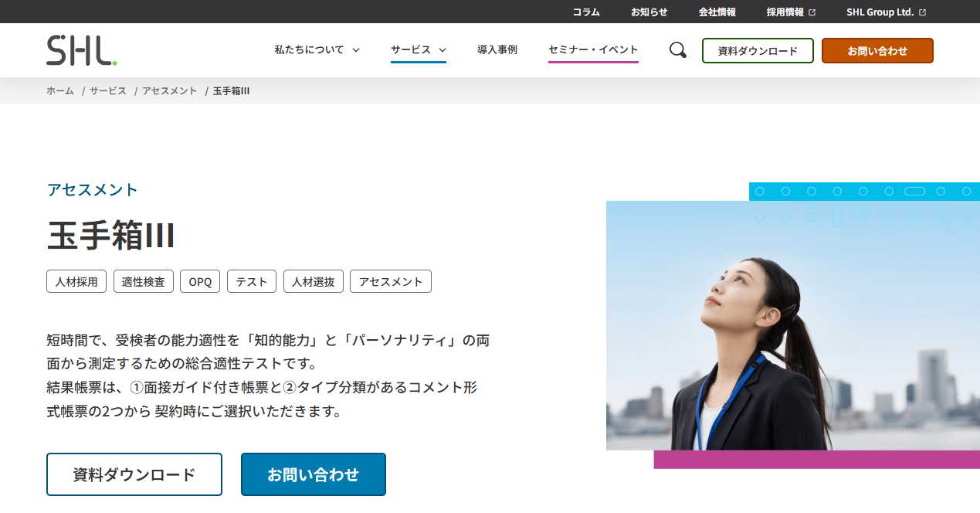Open the search magnifier icon
The image size is (980, 513).
click(677, 50)
